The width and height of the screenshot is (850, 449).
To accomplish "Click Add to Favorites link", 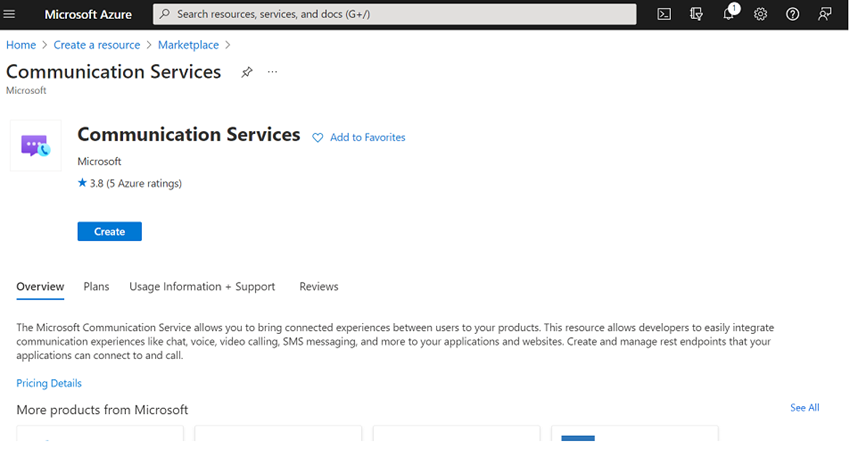I will point(368,138).
